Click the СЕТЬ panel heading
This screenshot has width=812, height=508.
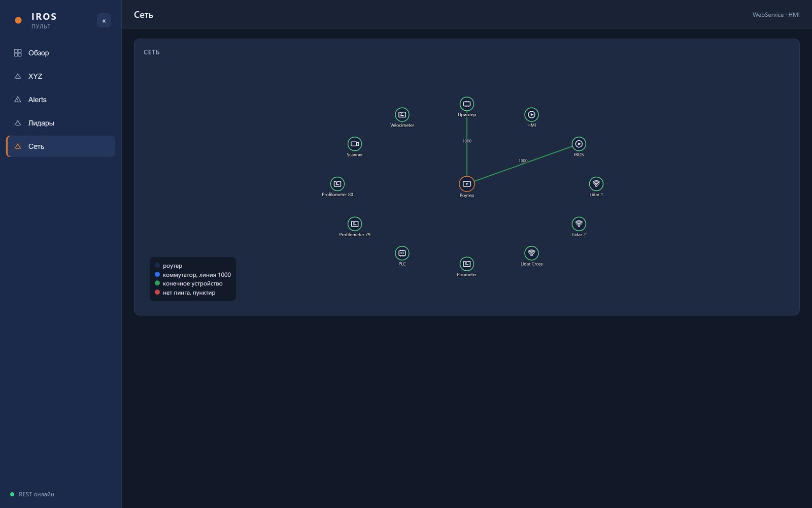pos(151,52)
